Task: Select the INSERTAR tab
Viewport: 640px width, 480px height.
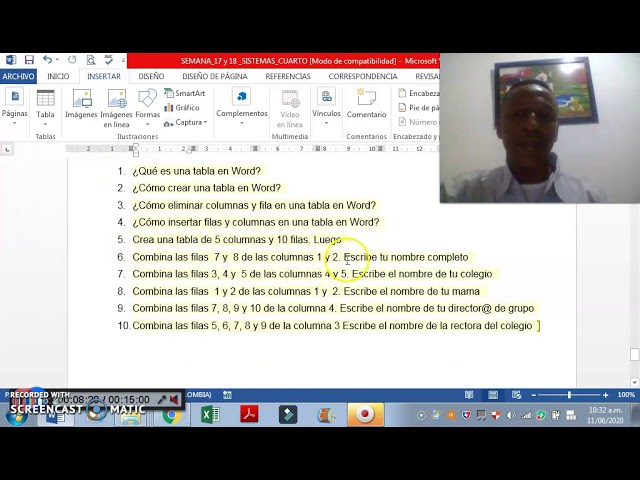Action: pyautogui.click(x=104, y=76)
